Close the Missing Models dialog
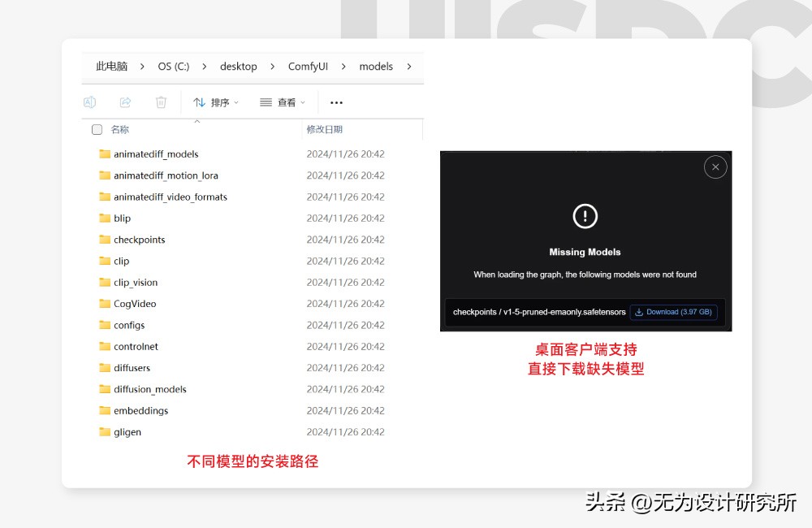 (x=715, y=167)
